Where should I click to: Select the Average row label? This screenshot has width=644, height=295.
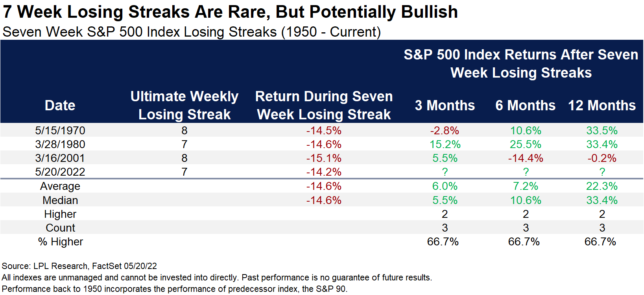[60, 186]
